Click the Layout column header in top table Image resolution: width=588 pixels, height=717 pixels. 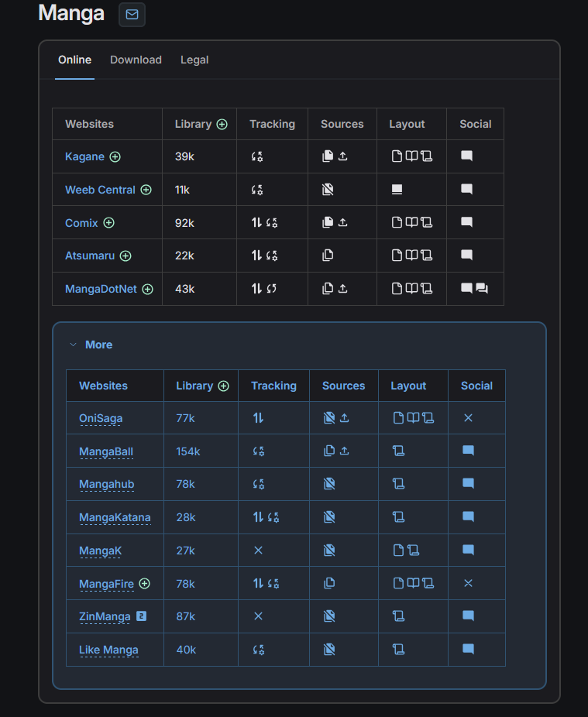pos(407,125)
